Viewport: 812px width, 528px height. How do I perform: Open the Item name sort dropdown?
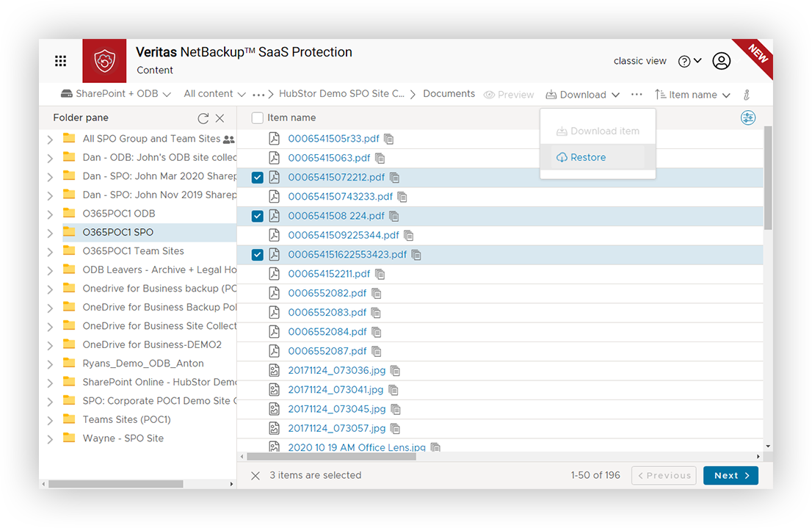pyautogui.click(x=692, y=94)
